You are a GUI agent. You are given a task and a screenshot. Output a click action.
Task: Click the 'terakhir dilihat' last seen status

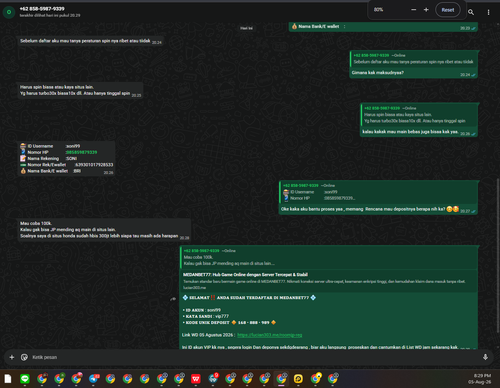[x=50, y=15]
